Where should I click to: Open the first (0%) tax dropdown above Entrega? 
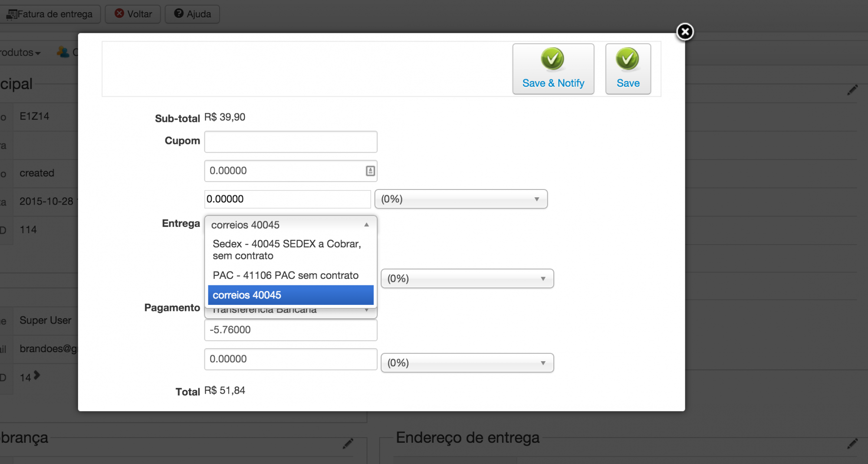(x=461, y=199)
